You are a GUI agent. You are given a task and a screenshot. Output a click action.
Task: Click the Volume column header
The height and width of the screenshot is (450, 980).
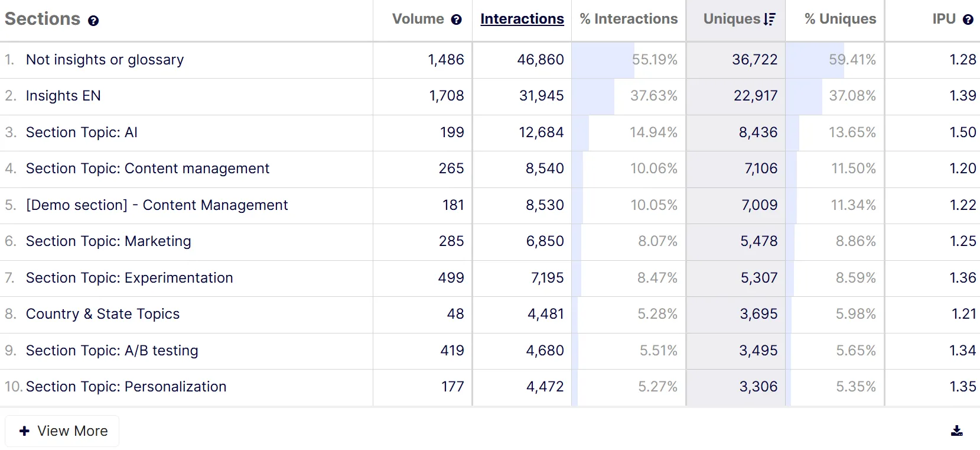pos(418,19)
